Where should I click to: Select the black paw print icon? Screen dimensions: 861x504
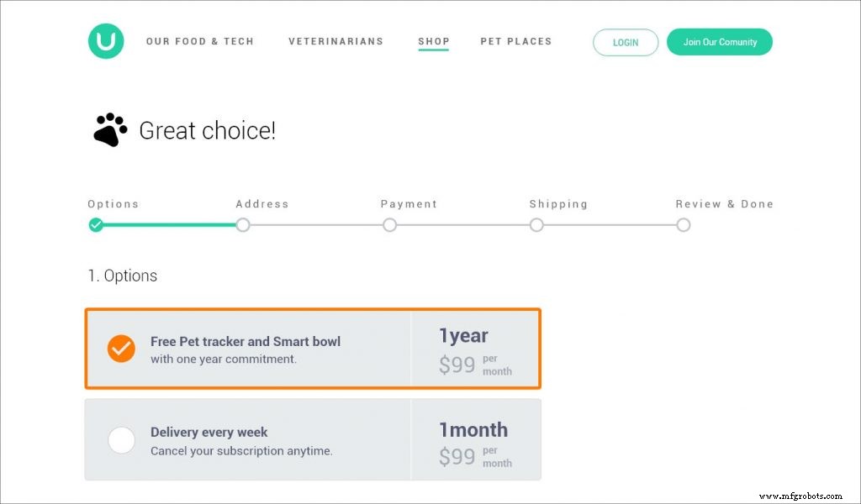108,129
